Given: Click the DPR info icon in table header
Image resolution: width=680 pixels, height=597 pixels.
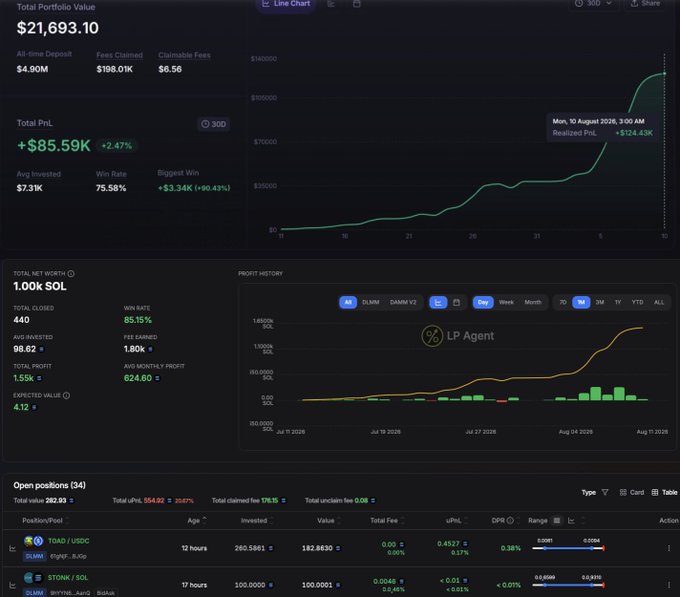Looking at the screenshot, I should tap(510, 520).
